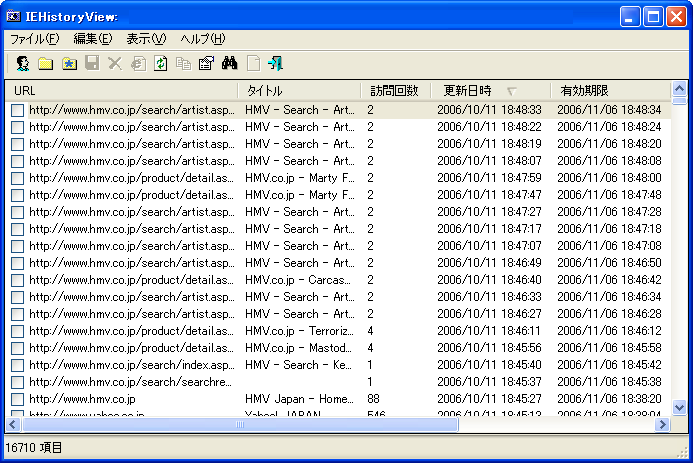The image size is (693, 463).
Task: Select the title 'HMV.co.jp - Mastod...'
Action: pos(298,348)
